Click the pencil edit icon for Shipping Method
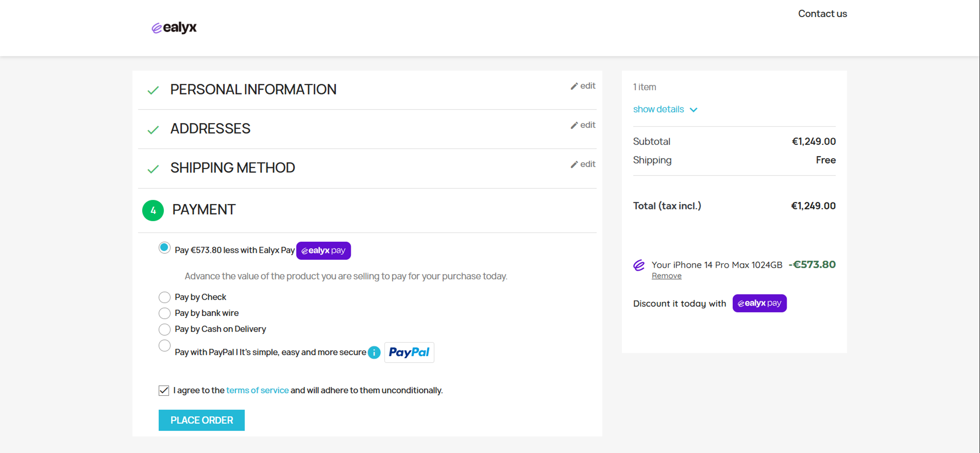The height and width of the screenshot is (453, 980). point(574,165)
